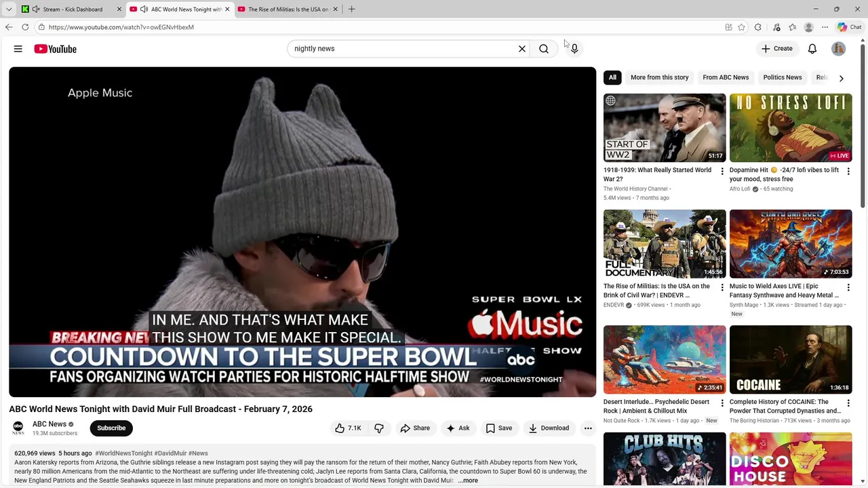Click the #News hashtag link
Image resolution: width=868 pixels, height=488 pixels.
(198, 453)
